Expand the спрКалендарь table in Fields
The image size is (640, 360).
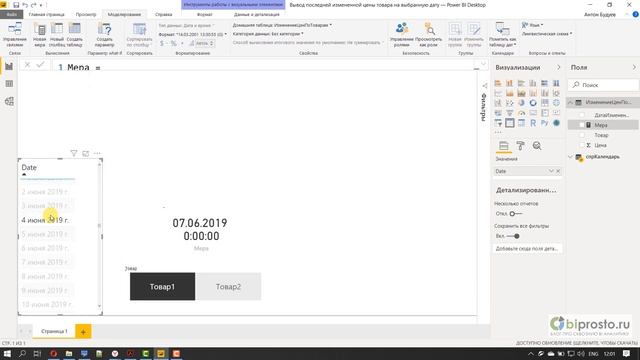(x=571, y=157)
